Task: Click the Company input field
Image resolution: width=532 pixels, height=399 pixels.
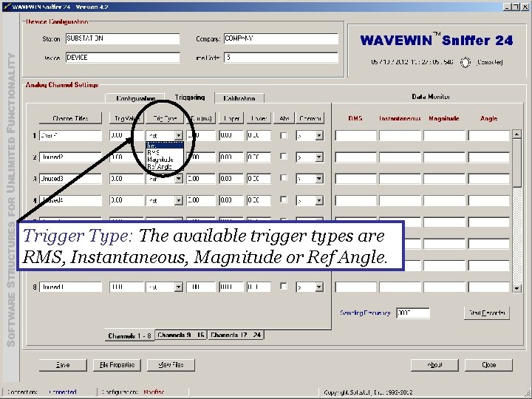Action: pos(281,38)
